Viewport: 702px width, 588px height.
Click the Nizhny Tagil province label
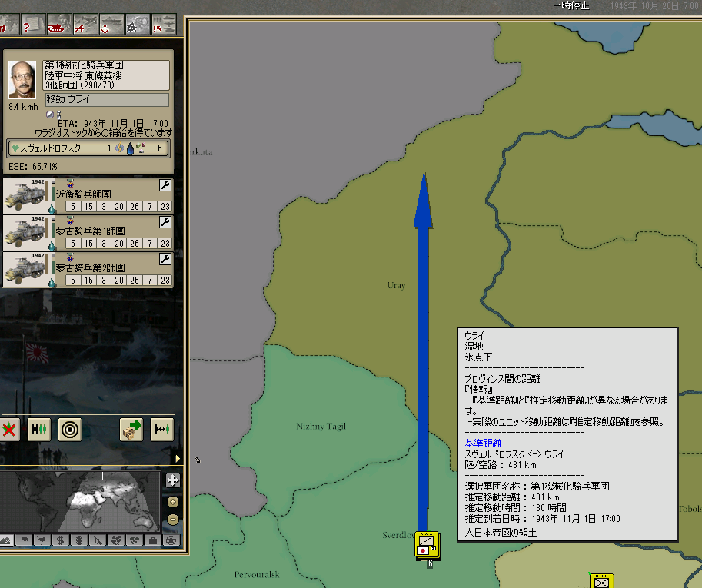[321, 427]
